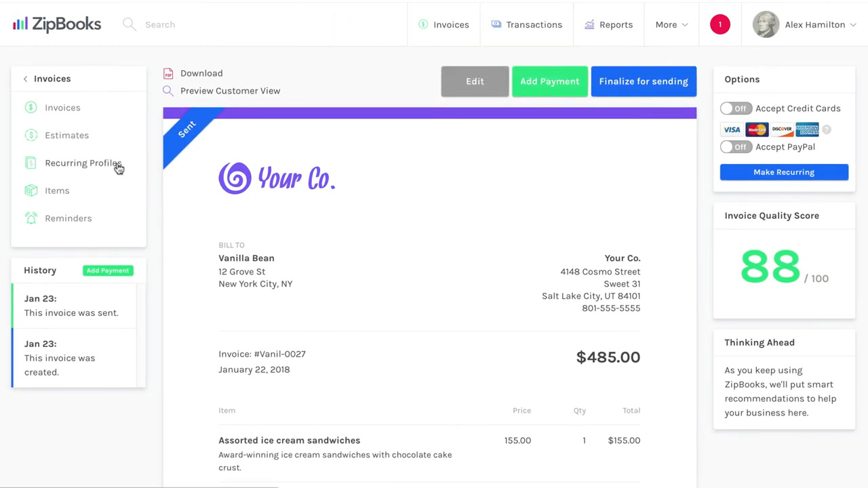Click the Download link
The image size is (868, 488).
[201, 73]
